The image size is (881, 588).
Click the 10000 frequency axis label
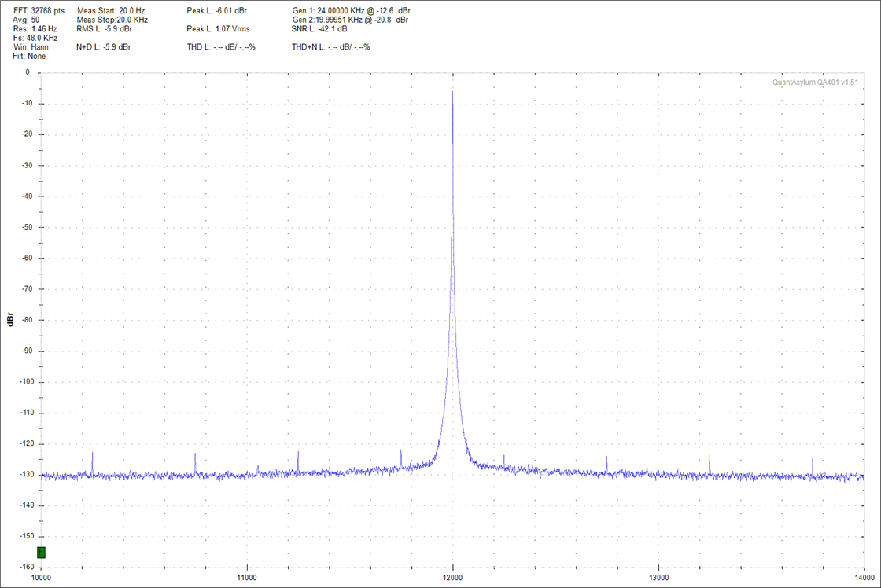[x=41, y=578]
